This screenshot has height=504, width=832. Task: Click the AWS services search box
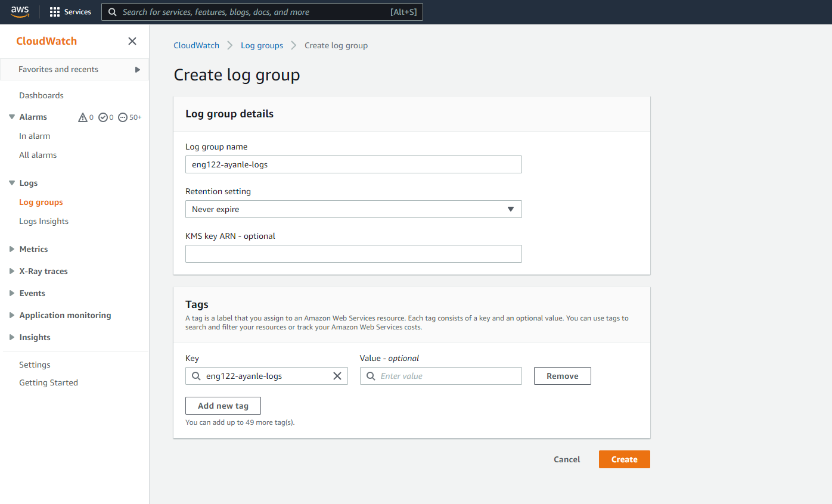tap(262, 12)
